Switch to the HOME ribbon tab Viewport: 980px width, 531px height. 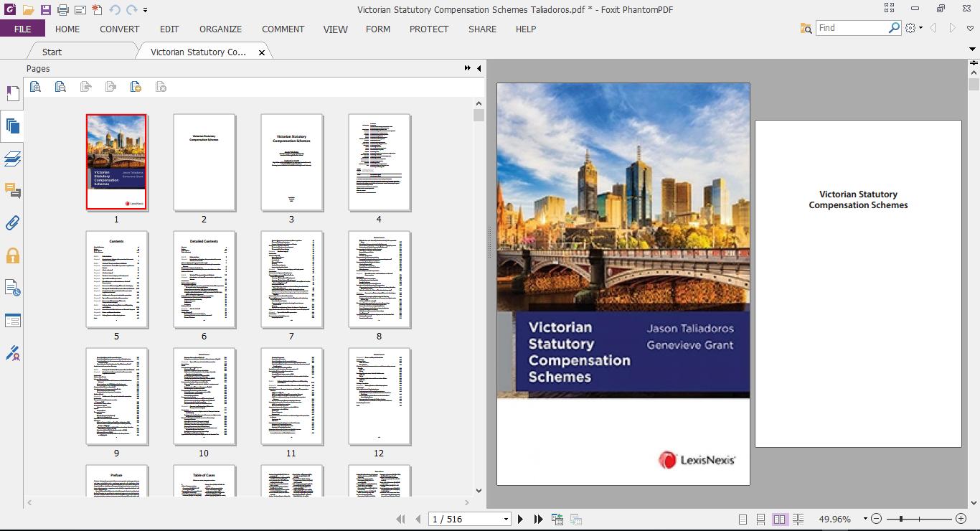(x=67, y=29)
